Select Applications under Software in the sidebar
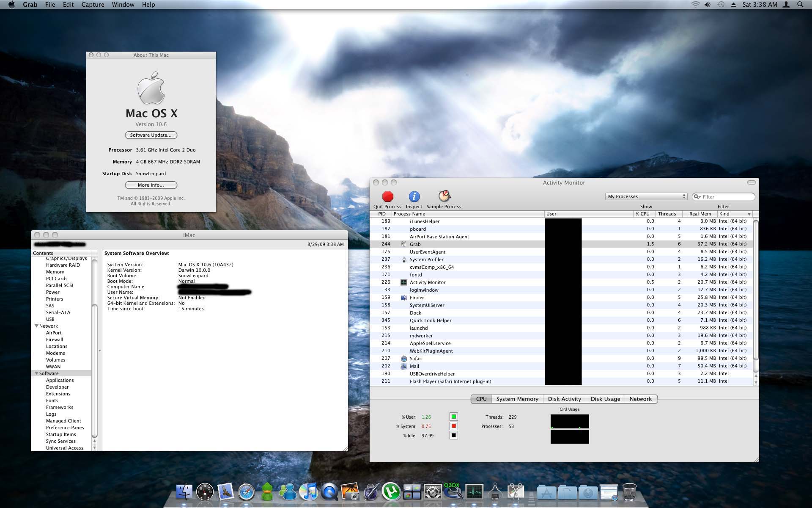This screenshot has width=812, height=508. pyautogui.click(x=60, y=380)
